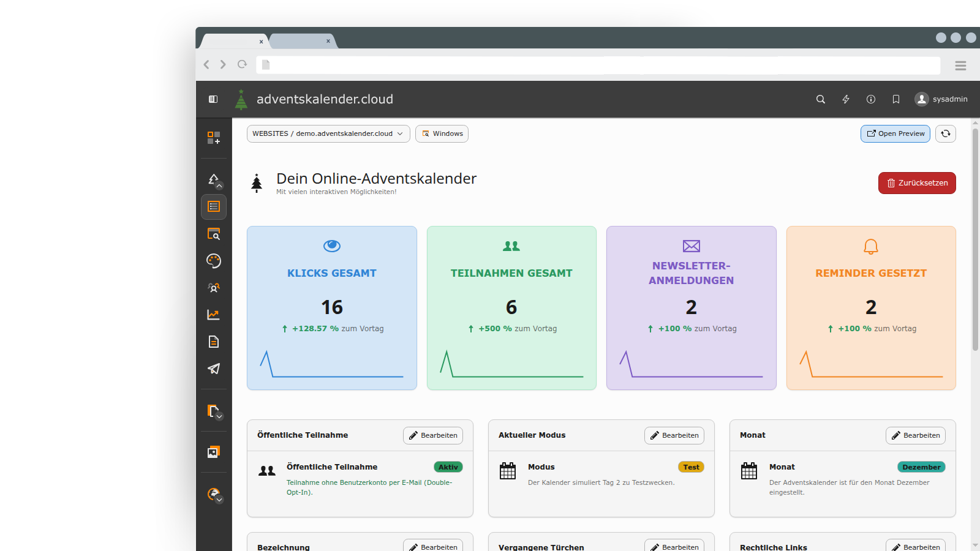This screenshot has height=551, width=980.
Task: Click the refresh icon button
Action: 946,134
